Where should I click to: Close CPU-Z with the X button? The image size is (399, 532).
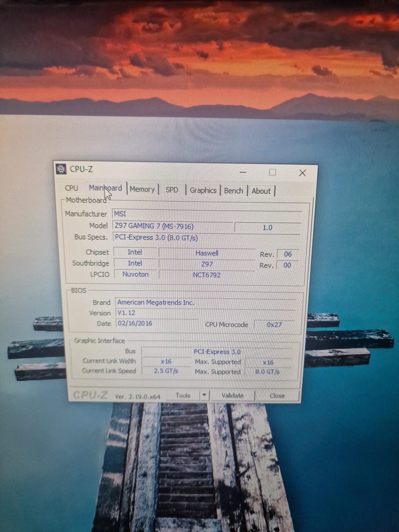[x=302, y=172]
